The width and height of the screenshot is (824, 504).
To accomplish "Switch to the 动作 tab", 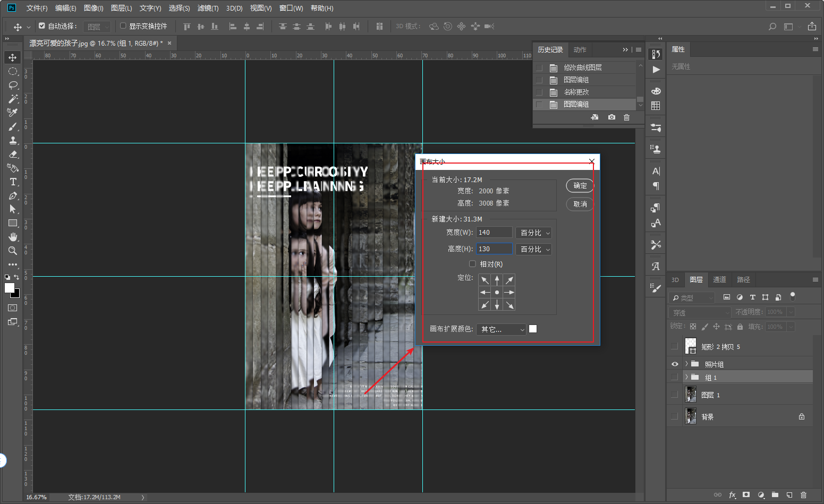I will pyautogui.click(x=580, y=49).
